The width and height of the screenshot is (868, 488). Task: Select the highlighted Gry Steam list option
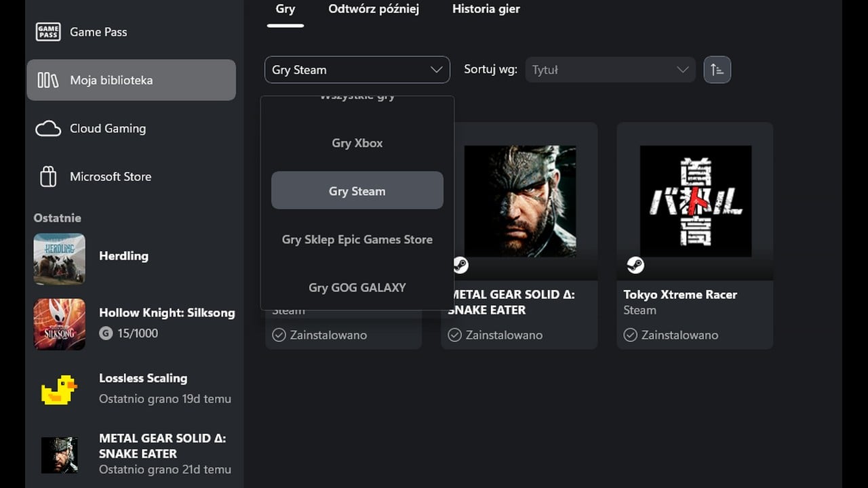pos(357,191)
